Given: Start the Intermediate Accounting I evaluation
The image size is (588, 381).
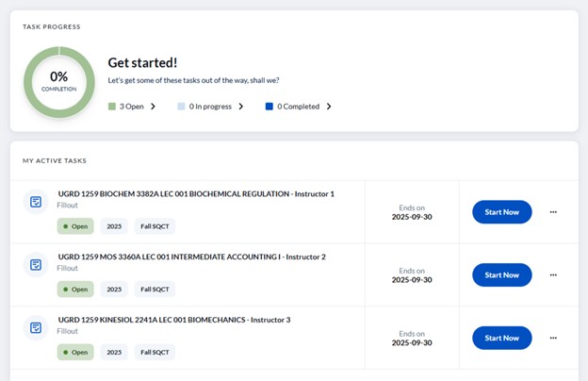Looking at the screenshot, I should [501, 275].
